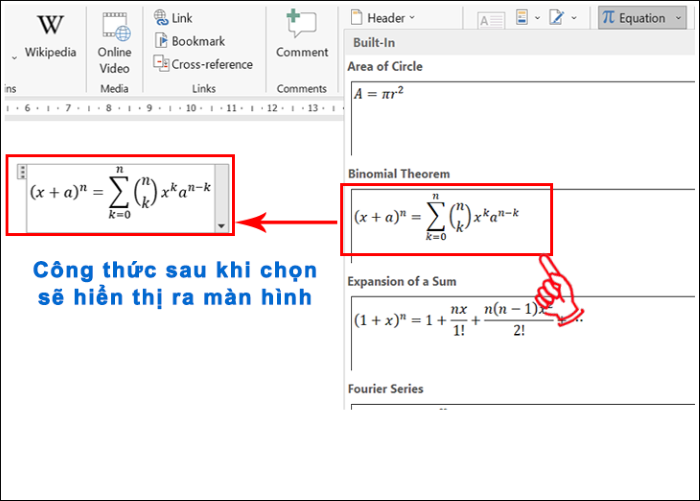700x501 pixels.
Task: Open the Equation dropdown arrow
Action: pyautogui.click(x=679, y=18)
